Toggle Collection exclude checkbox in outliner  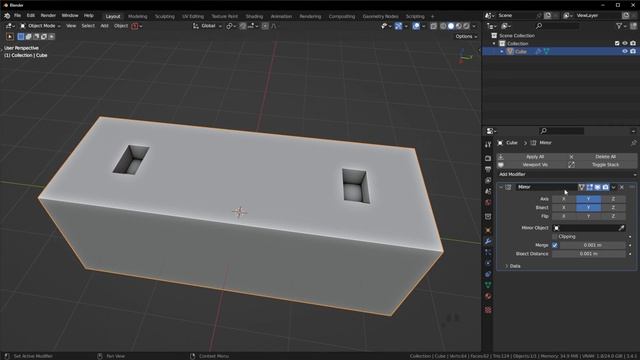[617, 44]
